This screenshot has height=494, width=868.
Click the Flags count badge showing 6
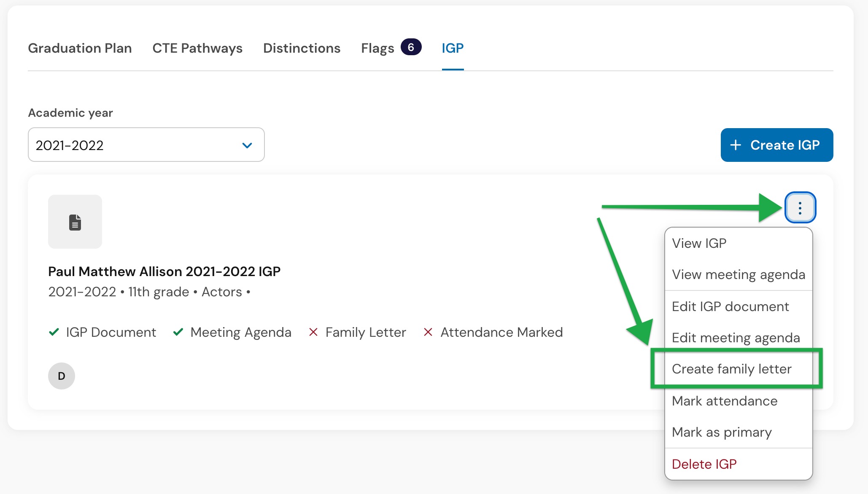pyautogui.click(x=411, y=47)
